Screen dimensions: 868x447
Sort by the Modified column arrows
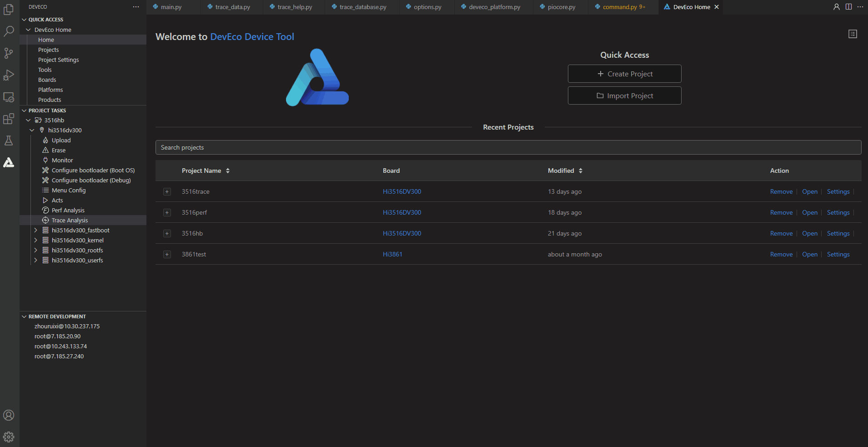581,171
